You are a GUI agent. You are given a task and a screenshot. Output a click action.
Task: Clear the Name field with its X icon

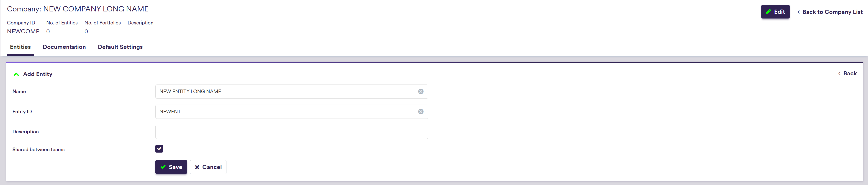[x=421, y=92]
